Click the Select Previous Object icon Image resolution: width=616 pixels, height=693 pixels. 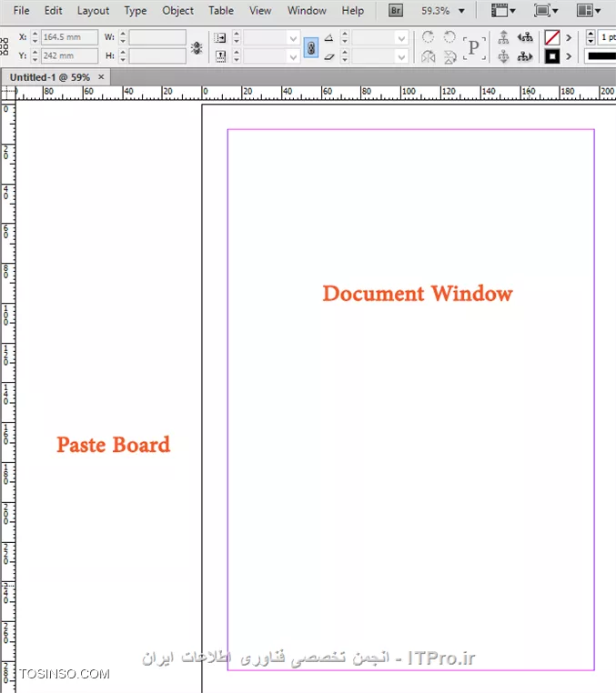[525, 37]
